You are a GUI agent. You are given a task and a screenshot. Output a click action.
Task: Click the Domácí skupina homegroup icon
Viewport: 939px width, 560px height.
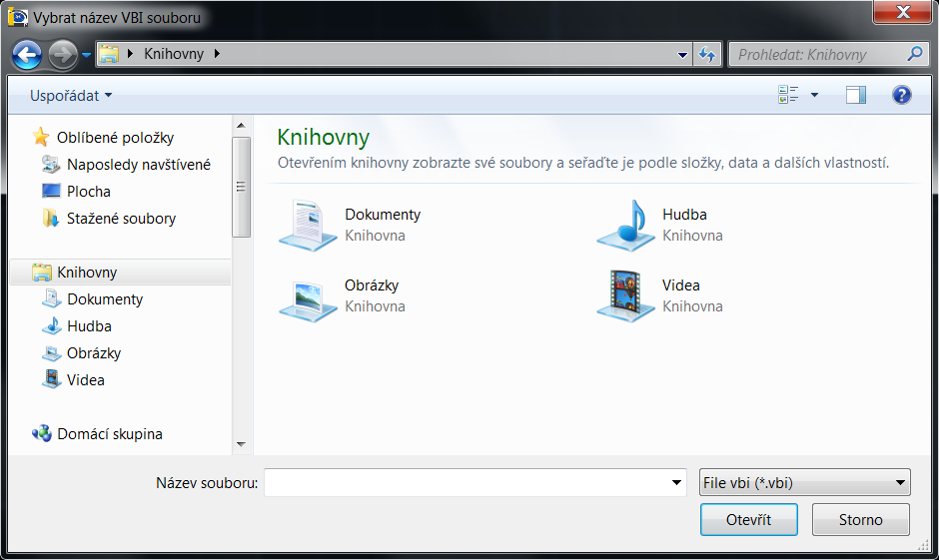(x=42, y=433)
